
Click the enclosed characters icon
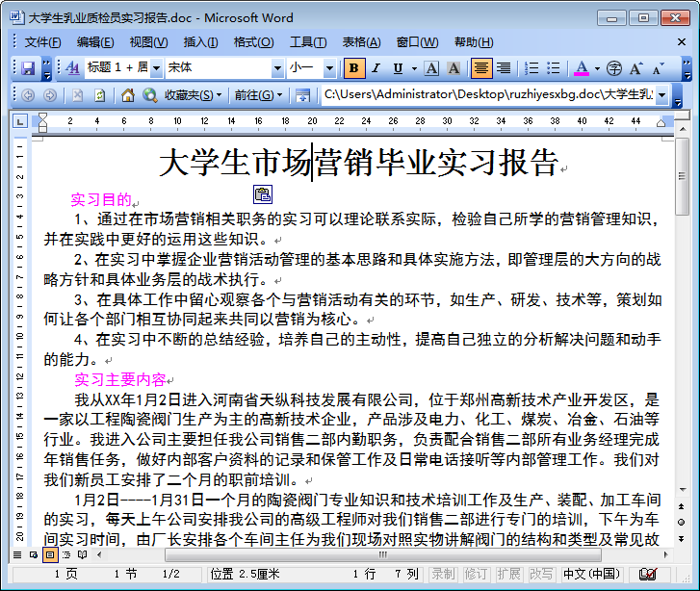coord(614,68)
